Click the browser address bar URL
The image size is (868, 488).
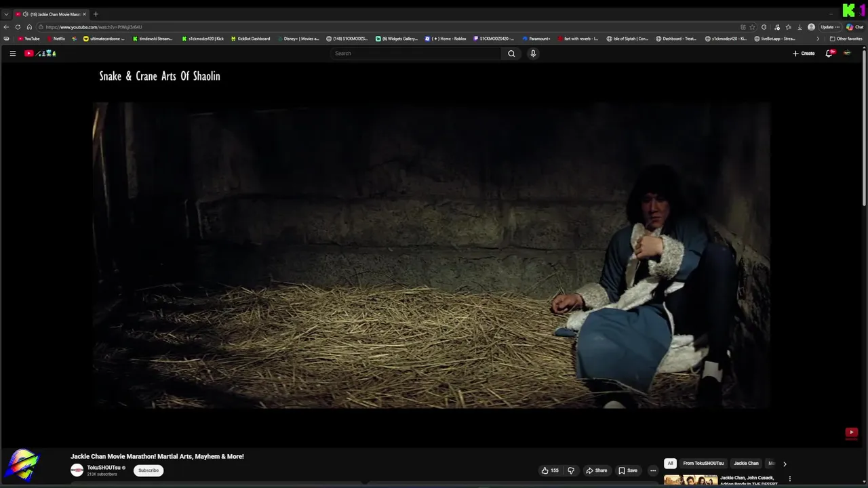tap(94, 27)
